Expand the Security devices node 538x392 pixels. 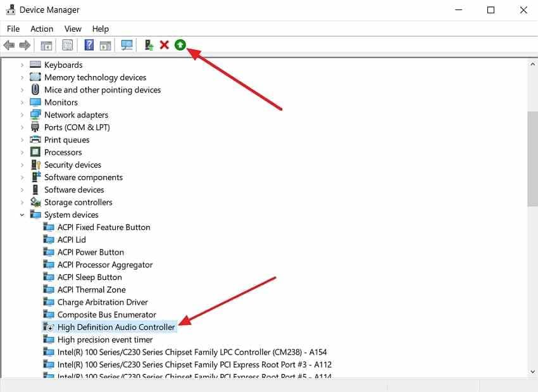(22, 165)
